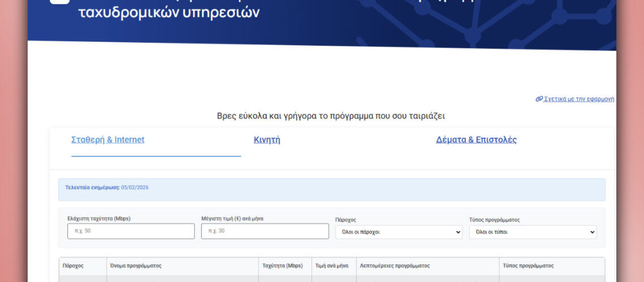This screenshot has height=282, width=644.
Task: Click the heading Βρες εύκολα και γρήγορα
Action: (331, 116)
